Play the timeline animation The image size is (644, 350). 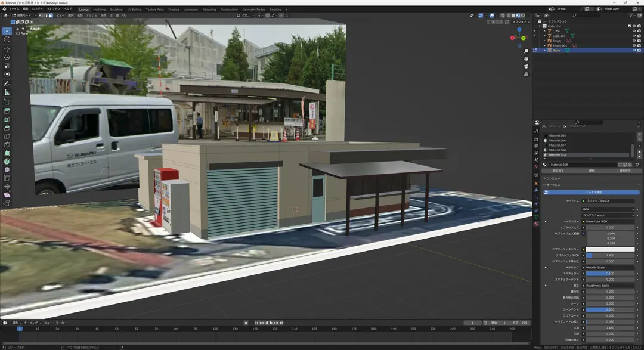pos(271,323)
